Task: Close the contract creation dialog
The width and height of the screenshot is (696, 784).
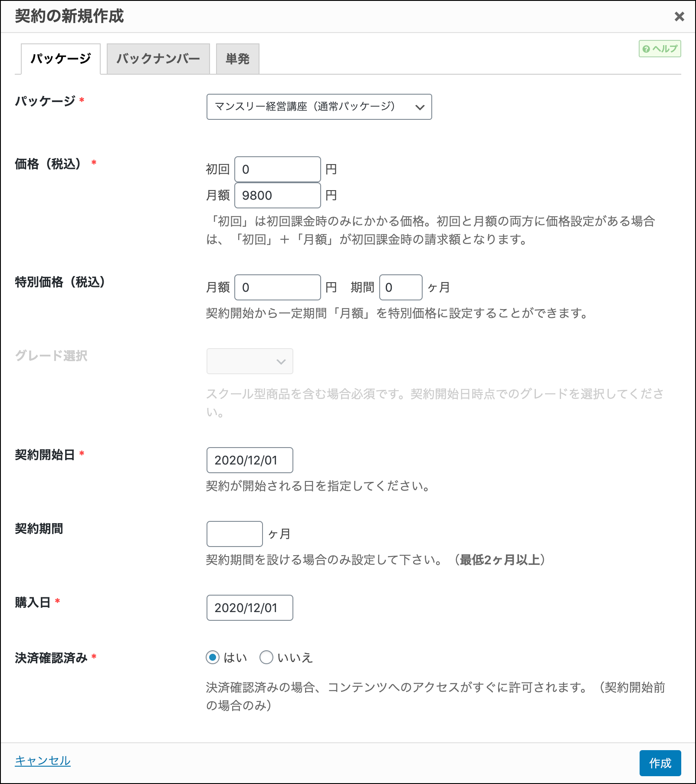Action: point(679,16)
